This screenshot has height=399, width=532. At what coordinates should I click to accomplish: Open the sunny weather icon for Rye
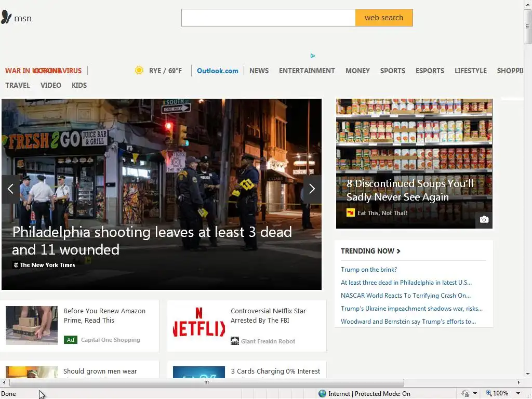(x=139, y=70)
